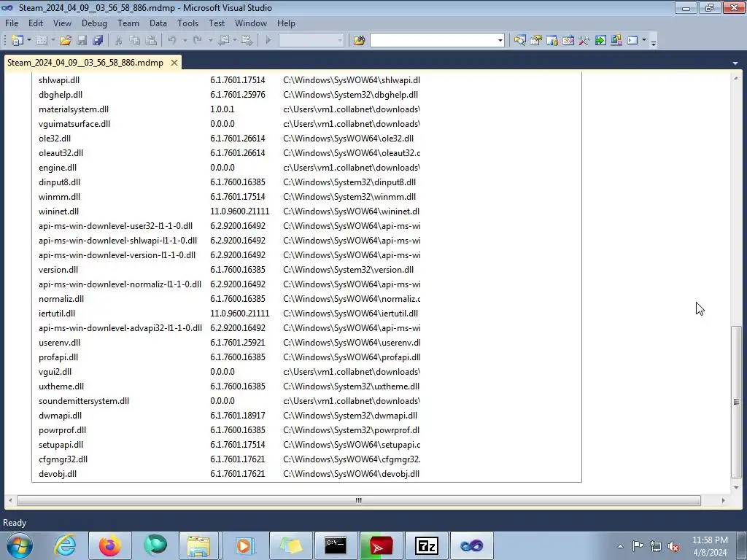
Task: Open the Redo history dropdown arrow
Action: point(210,41)
